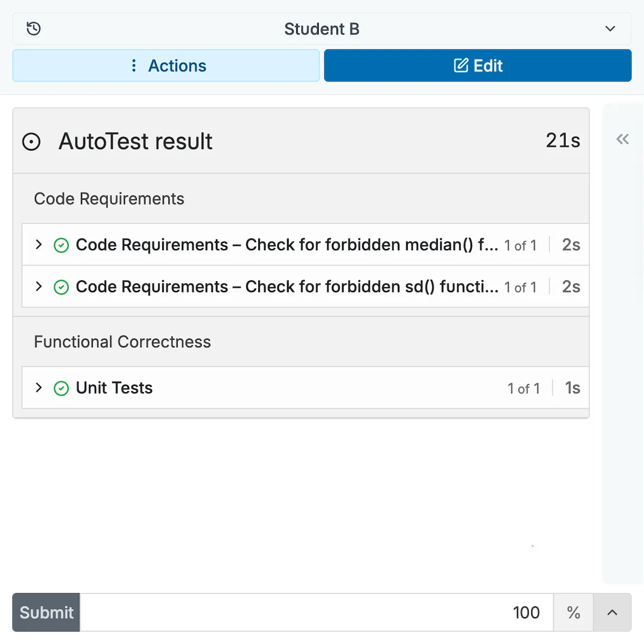This screenshot has height=644, width=644.
Task: Collapse sidebar with double chevron icon
Action: point(623,140)
